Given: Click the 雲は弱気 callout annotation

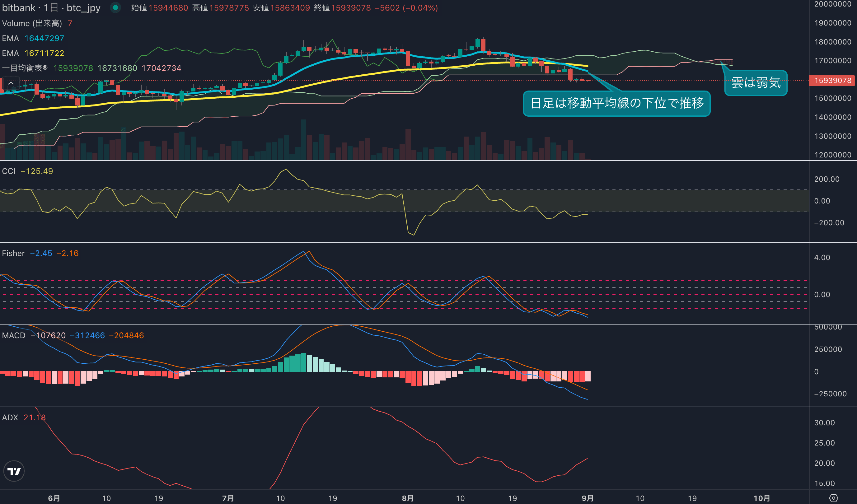Looking at the screenshot, I should tap(756, 83).
